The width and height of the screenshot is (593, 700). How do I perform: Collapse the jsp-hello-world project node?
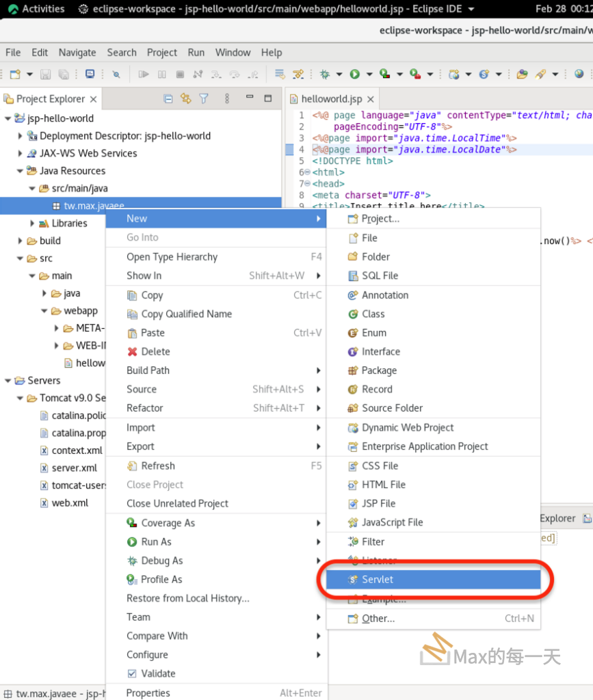pyautogui.click(x=8, y=118)
